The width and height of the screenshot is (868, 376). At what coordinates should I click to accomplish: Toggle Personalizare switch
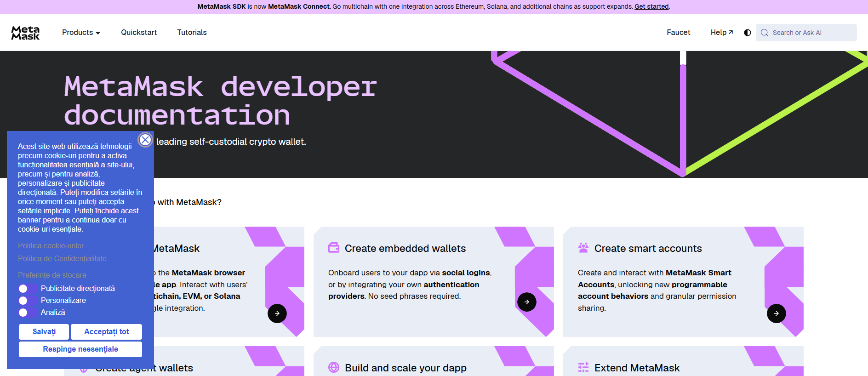click(x=28, y=301)
